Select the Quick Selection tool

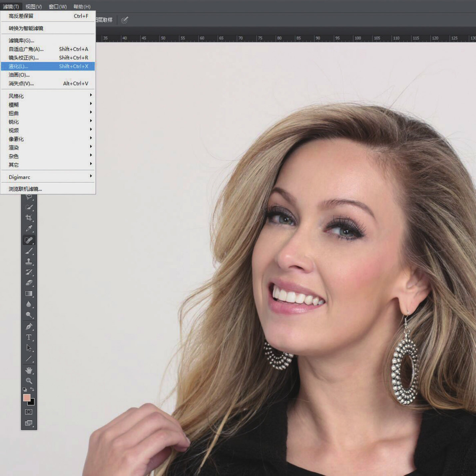click(x=29, y=207)
